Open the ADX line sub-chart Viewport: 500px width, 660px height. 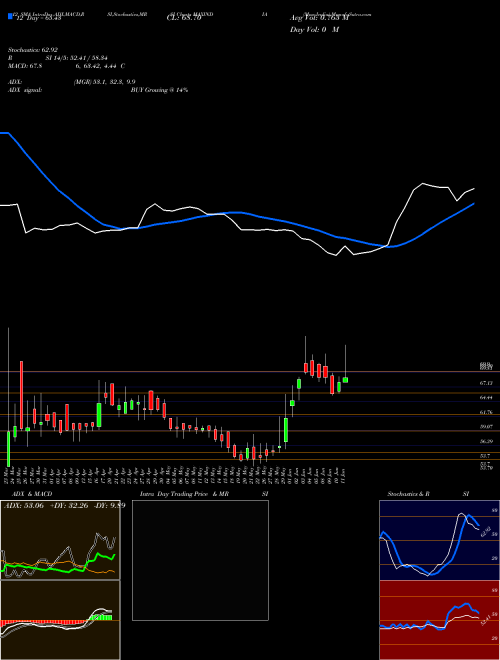pos(60,540)
